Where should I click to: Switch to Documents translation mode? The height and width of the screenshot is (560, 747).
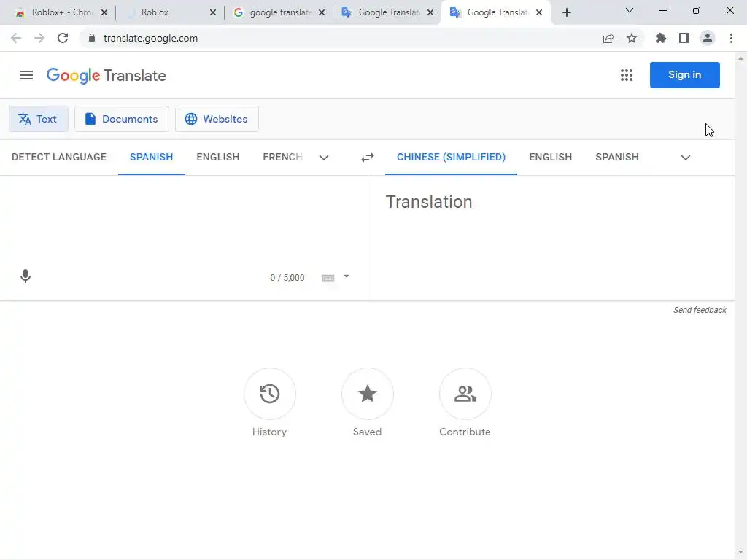122,119
